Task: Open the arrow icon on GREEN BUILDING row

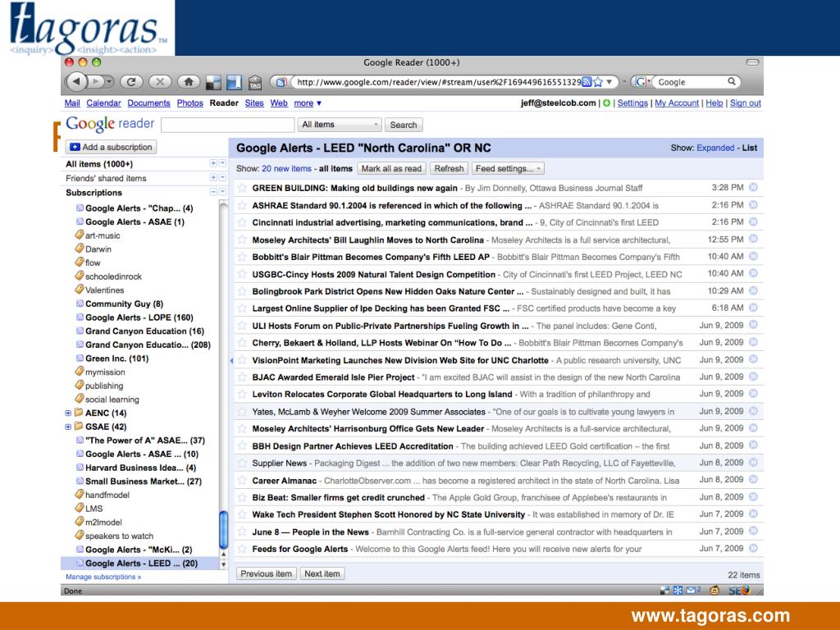Action: pos(753,188)
